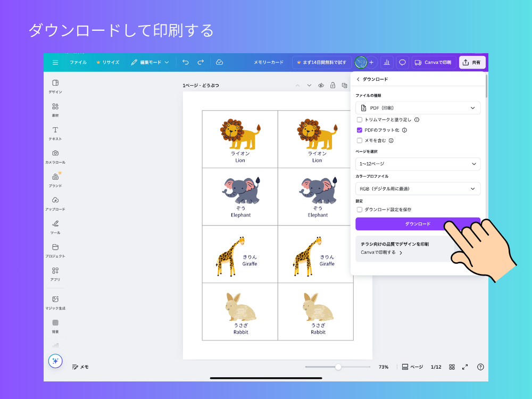Enable the メモを含む checkbox
Viewport: 532px width, 399px height.
point(360,140)
